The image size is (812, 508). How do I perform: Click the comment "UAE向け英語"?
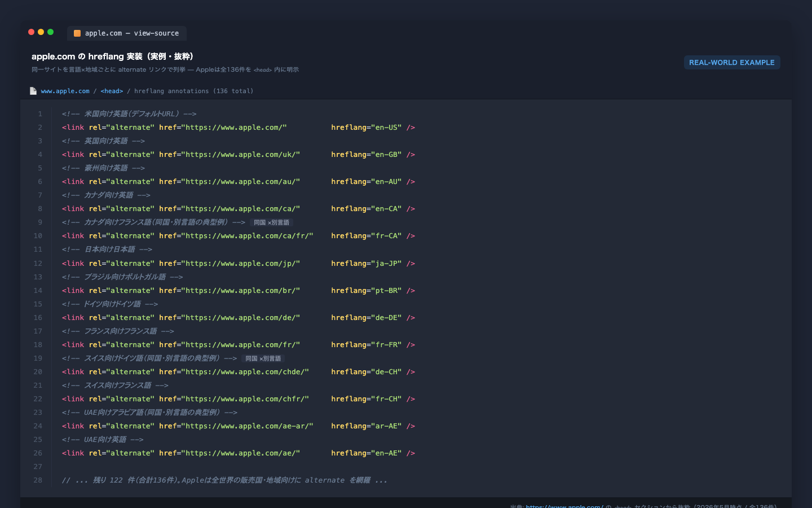pos(103,440)
